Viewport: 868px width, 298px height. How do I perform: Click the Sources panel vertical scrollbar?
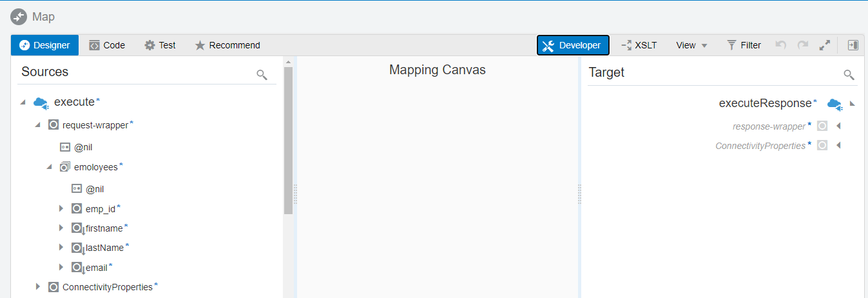(x=288, y=139)
